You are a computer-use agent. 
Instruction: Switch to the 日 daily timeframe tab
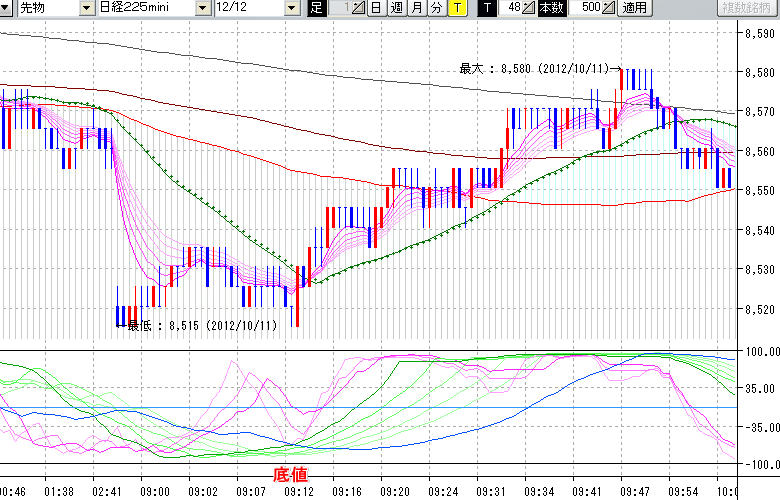coord(374,8)
